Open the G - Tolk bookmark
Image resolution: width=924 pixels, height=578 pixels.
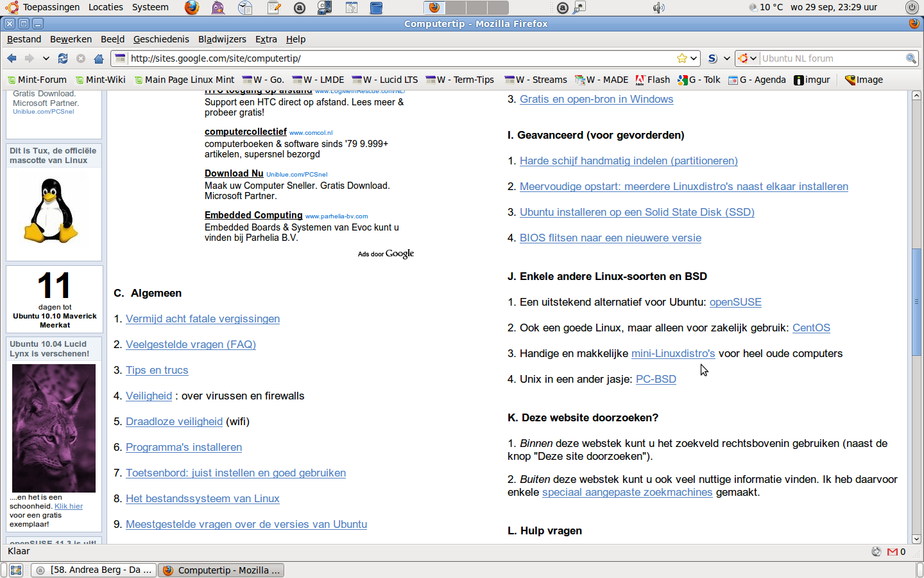[699, 80]
